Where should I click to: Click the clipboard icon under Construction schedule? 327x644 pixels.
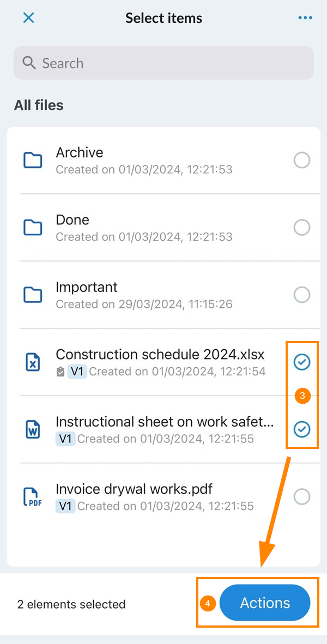60,372
